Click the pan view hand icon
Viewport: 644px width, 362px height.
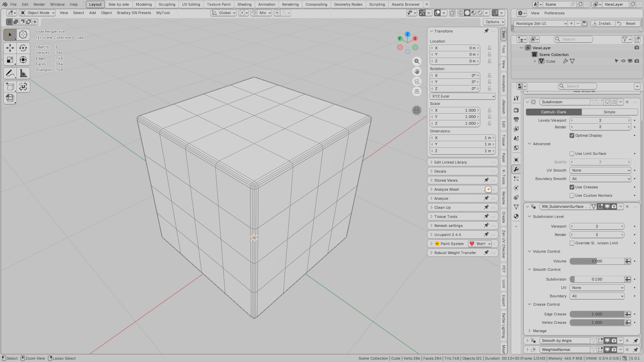coord(417,71)
